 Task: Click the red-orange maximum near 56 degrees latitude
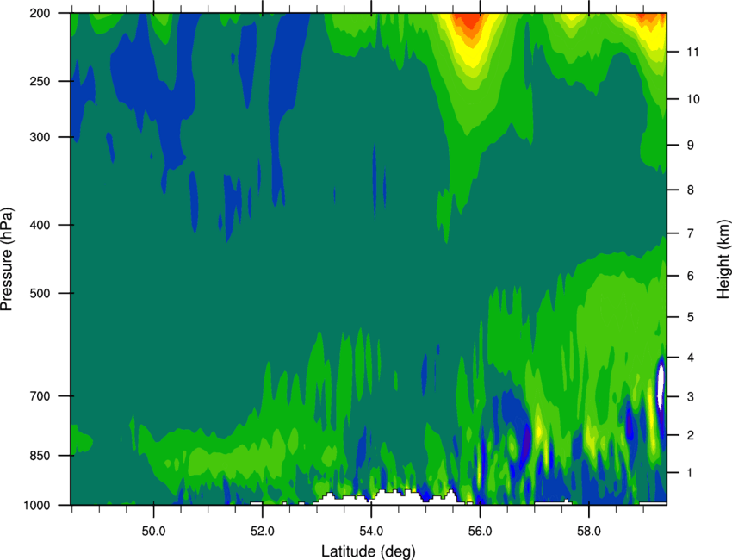point(469,22)
